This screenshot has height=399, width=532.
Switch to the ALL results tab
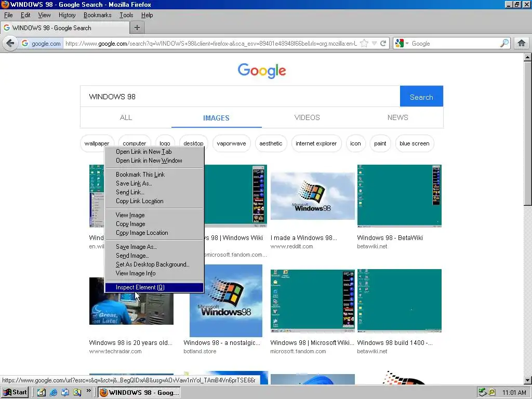(x=126, y=117)
